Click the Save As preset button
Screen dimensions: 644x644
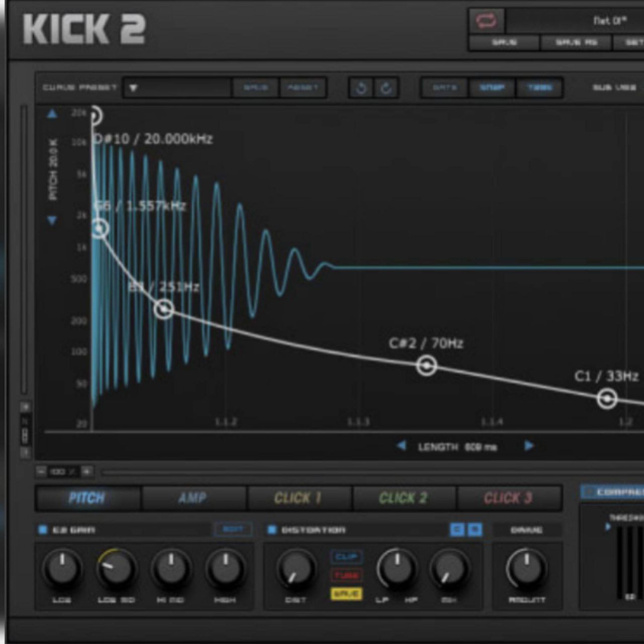[x=576, y=43]
